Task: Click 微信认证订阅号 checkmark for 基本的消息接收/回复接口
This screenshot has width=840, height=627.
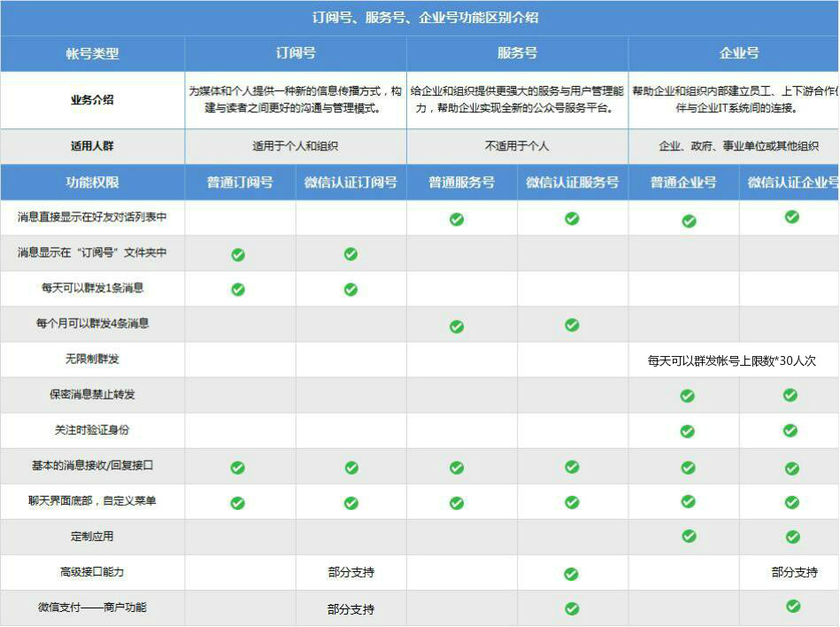Action: (351, 466)
